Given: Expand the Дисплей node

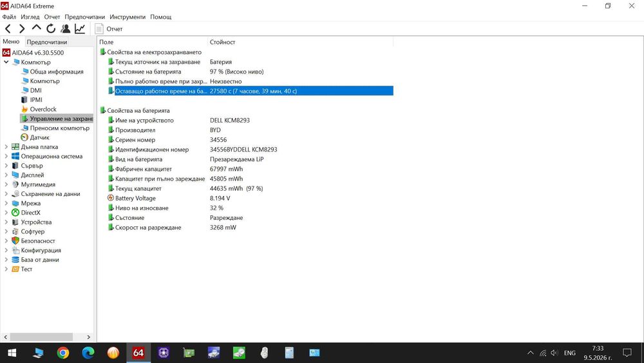Looking at the screenshot, I should pos(6,175).
